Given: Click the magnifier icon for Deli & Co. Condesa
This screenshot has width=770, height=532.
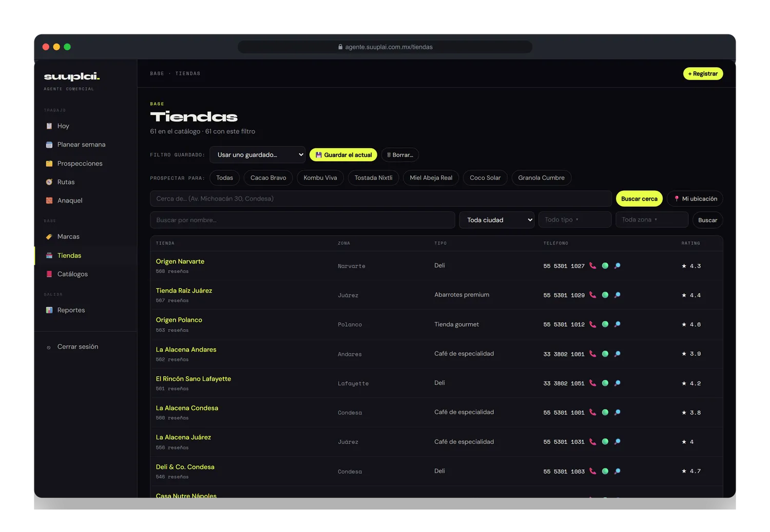Looking at the screenshot, I should [618, 471].
